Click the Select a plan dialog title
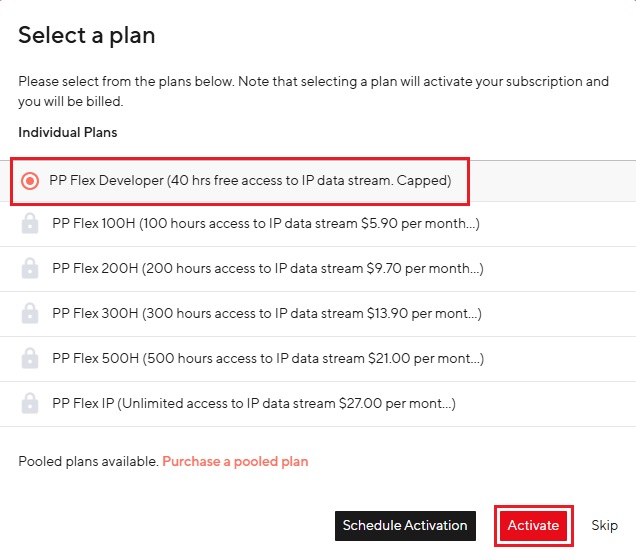This screenshot has height=560, width=636. point(86,36)
